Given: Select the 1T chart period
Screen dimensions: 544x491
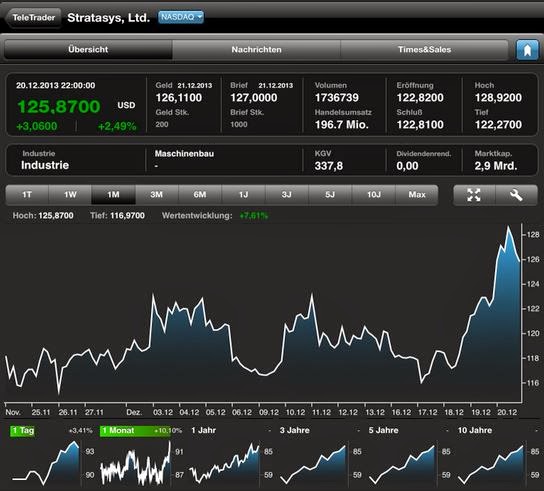Looking at the screenshot, I should point(27,195).
